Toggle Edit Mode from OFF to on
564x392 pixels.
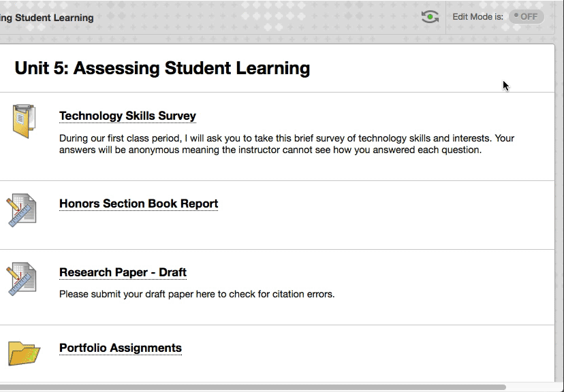[526, 17]
